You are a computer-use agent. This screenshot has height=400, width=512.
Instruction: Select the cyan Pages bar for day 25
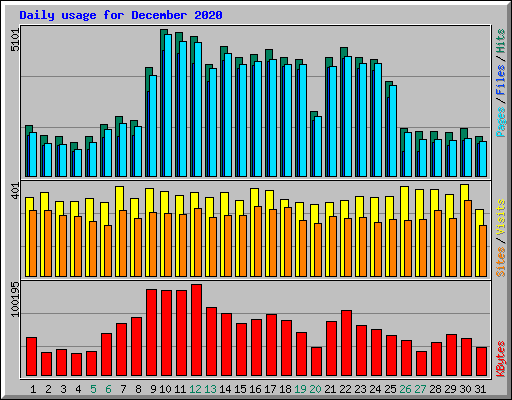tap(393, 131)
